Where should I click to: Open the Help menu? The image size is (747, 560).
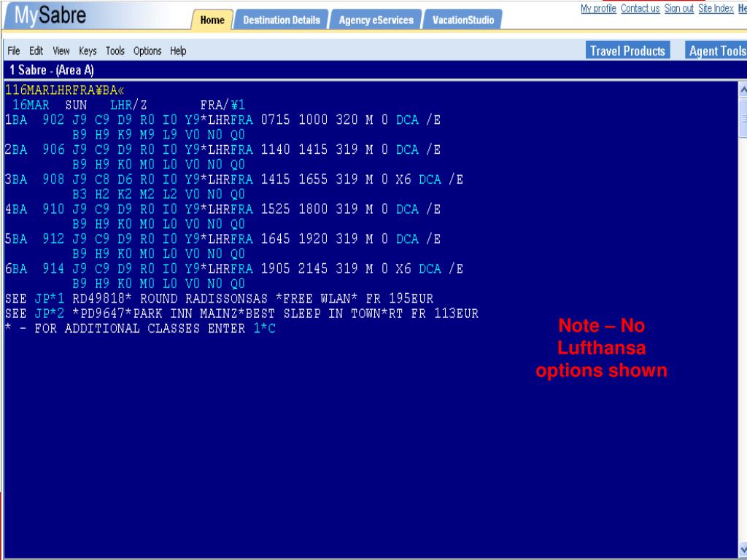point(178,50)
